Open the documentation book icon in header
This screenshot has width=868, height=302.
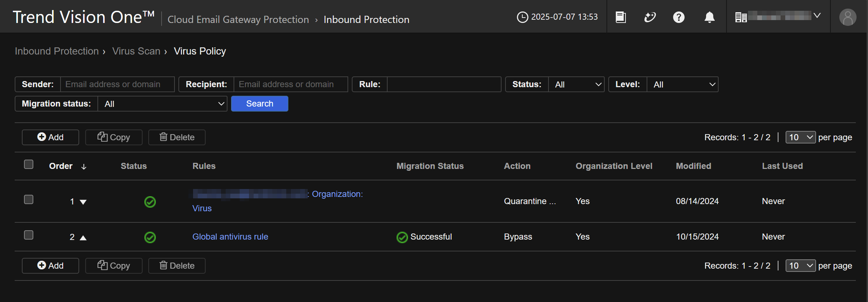point(620,17)
